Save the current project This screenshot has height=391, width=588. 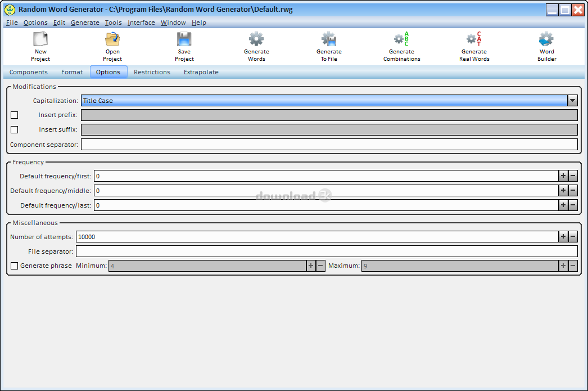(x=184, y=45)
